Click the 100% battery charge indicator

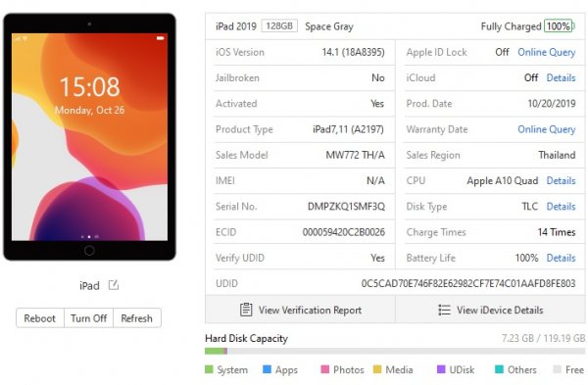(559, 26)
